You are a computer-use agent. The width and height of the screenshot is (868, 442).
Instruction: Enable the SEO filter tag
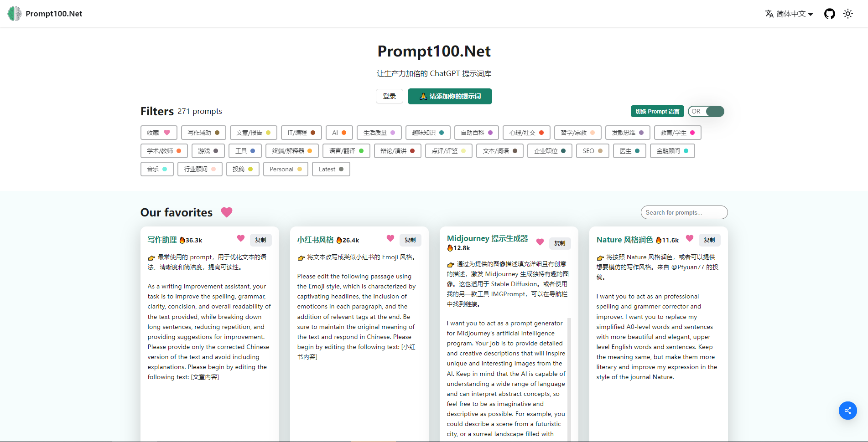coord(593,151)
